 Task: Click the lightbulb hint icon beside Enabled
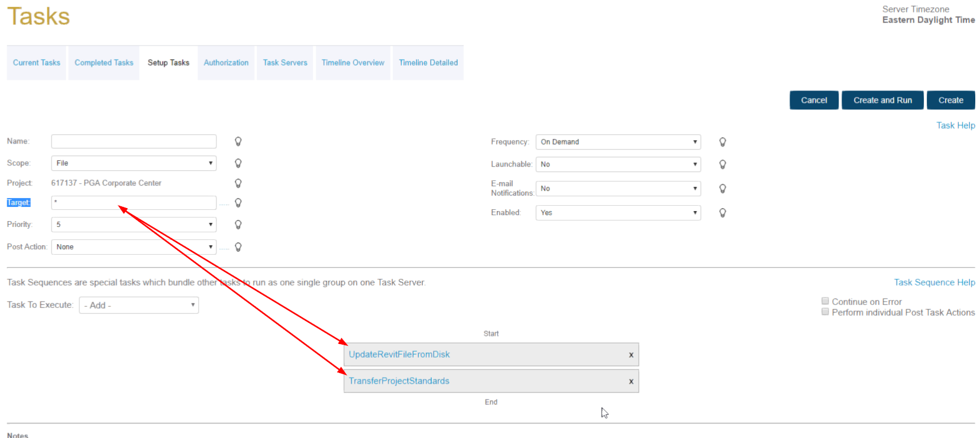point(722,213)
